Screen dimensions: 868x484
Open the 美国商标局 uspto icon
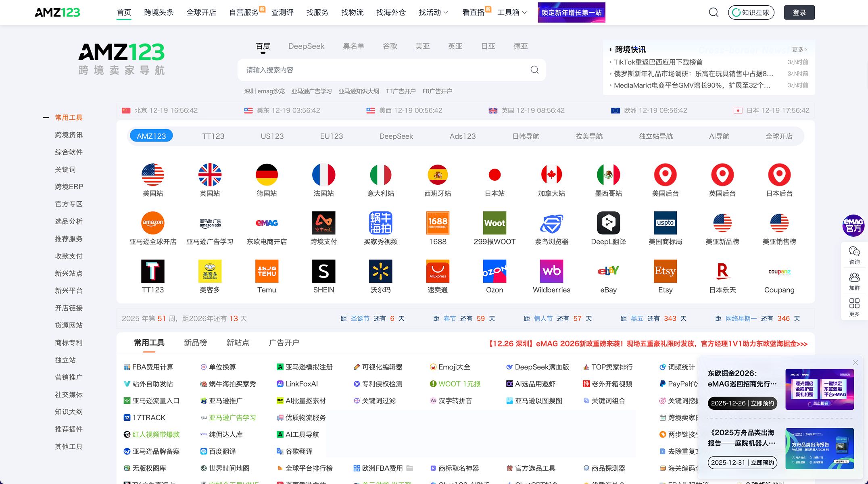[x=665, y=223]
